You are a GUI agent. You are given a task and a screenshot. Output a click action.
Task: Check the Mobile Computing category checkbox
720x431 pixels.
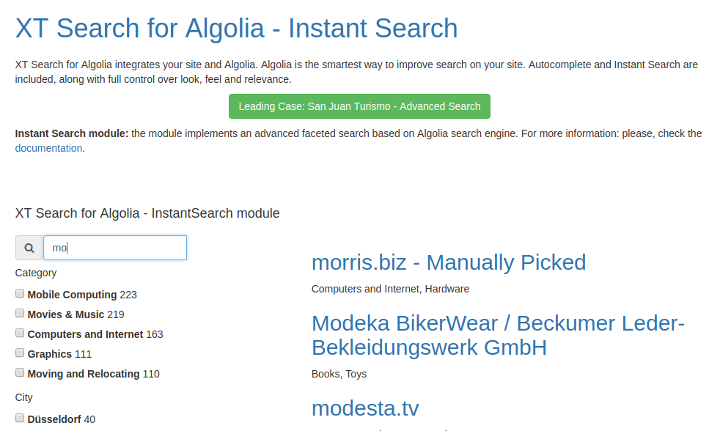point(19,293)
